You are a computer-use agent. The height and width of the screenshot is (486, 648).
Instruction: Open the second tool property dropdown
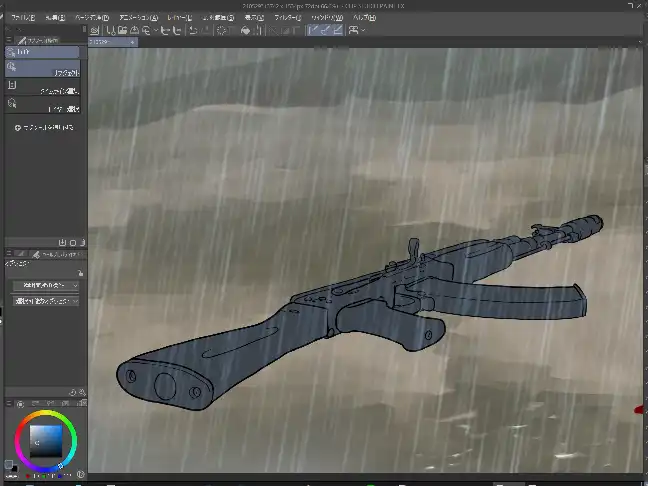pos(45,301)
